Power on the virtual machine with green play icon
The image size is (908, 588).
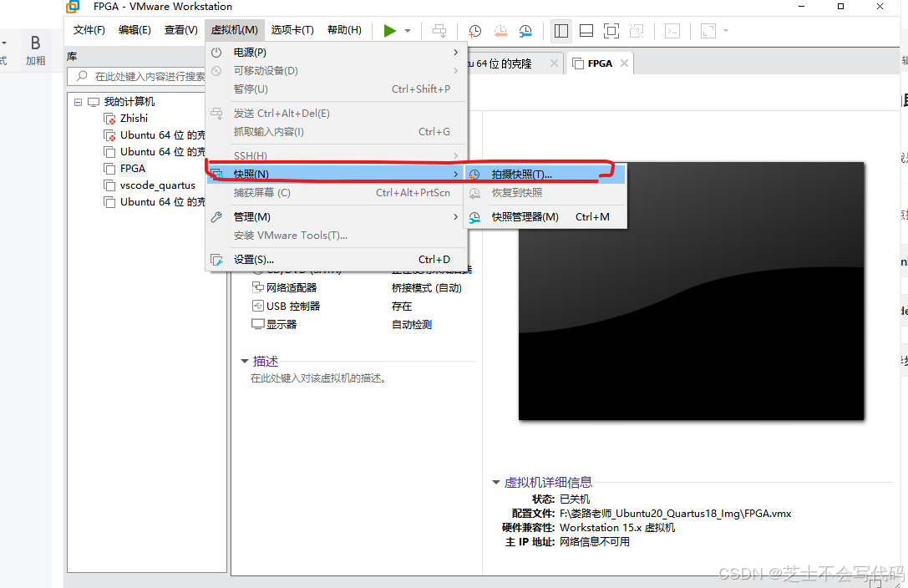[389, 30]
